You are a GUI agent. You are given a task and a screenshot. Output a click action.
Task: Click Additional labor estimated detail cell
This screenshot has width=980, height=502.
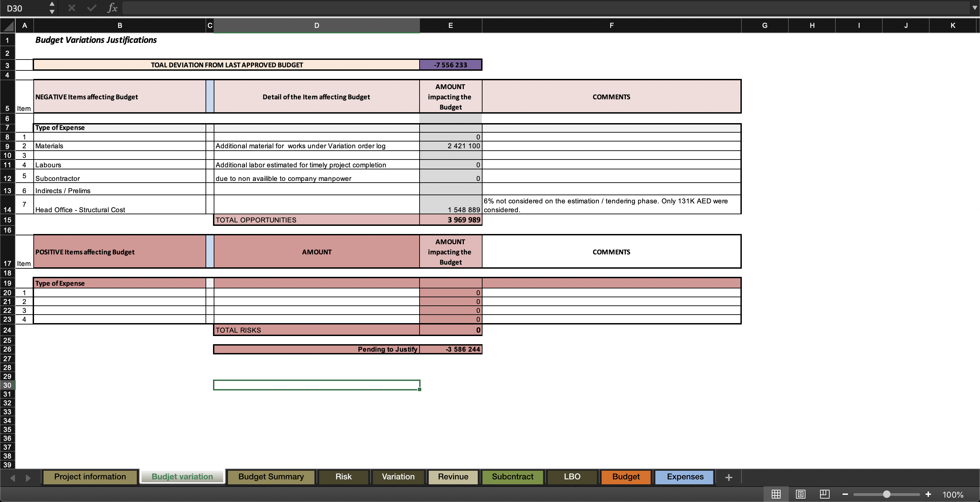(316, 165)
